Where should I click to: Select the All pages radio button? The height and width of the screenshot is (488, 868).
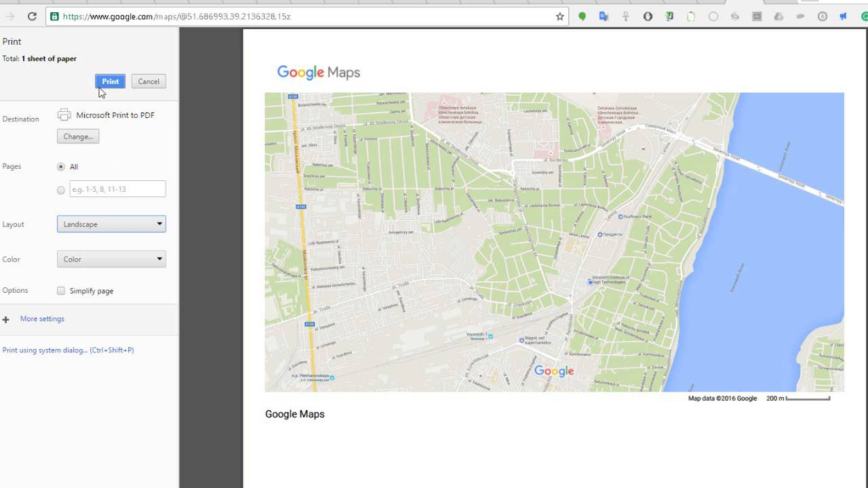tap(61, 167)
